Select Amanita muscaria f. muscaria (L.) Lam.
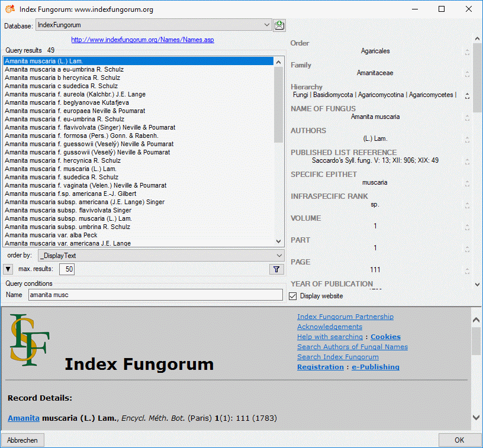 (x=139, y=169)
